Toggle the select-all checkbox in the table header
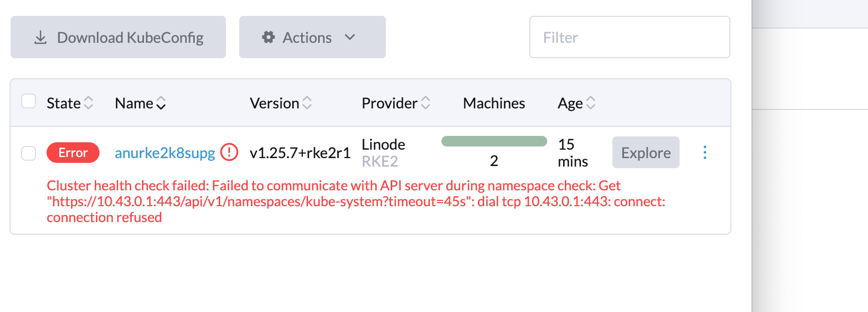This screenshot has height=312, width=868. click(x=29, y=101)
